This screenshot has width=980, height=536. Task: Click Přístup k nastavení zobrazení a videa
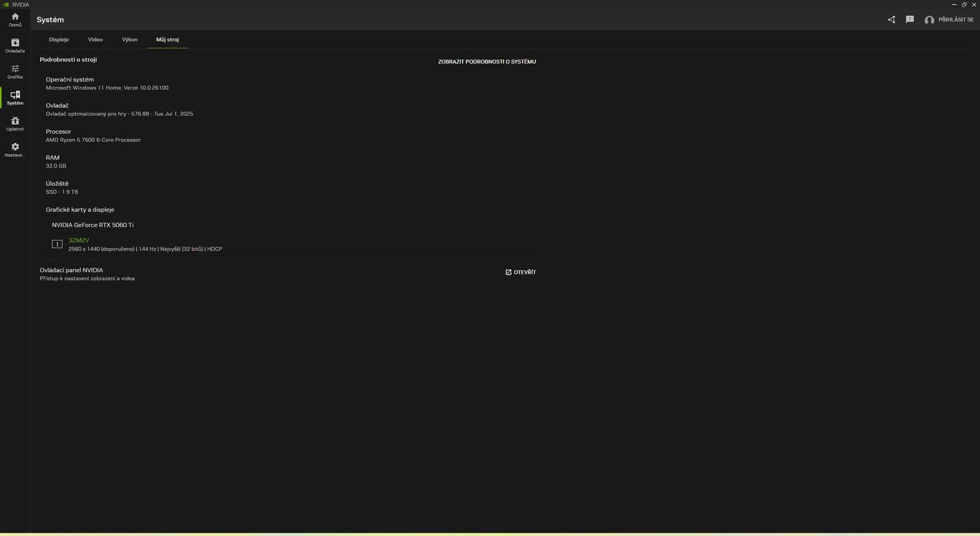coord(87,279)
